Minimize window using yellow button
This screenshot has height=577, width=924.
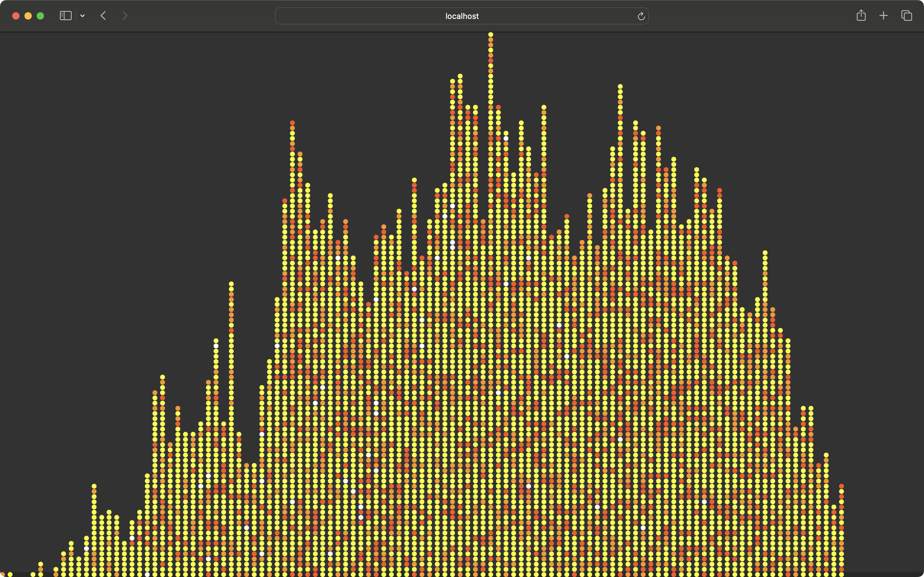tap(28, 16)
